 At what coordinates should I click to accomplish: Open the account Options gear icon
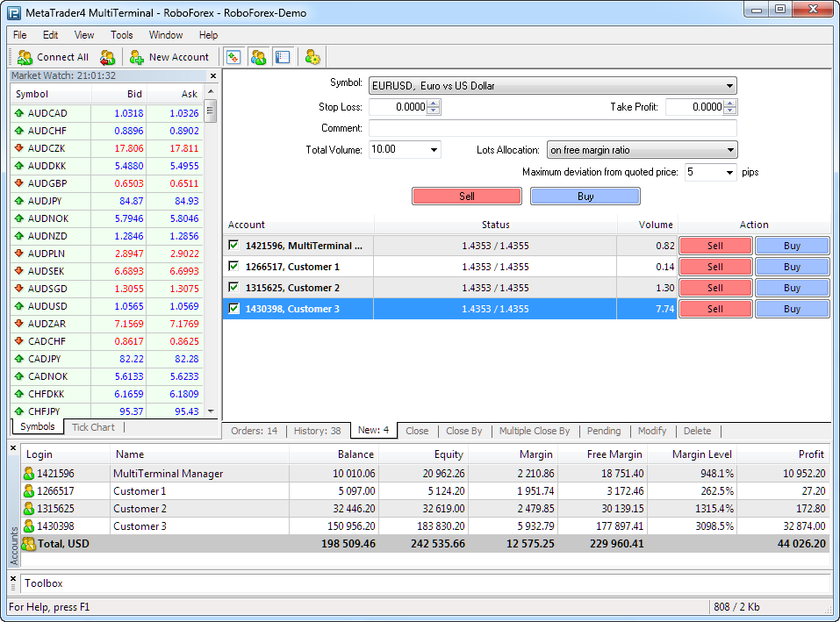point(312,57)
